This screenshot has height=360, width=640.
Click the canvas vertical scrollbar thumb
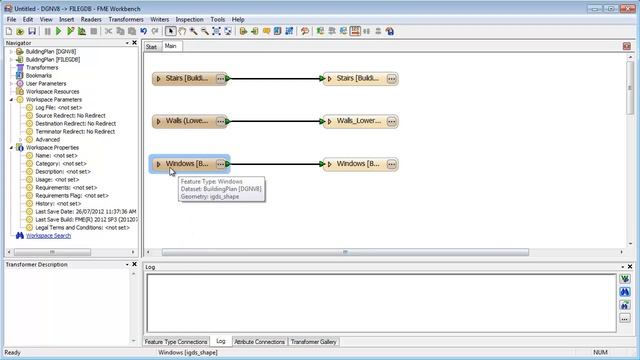click(x=630, y=87)
